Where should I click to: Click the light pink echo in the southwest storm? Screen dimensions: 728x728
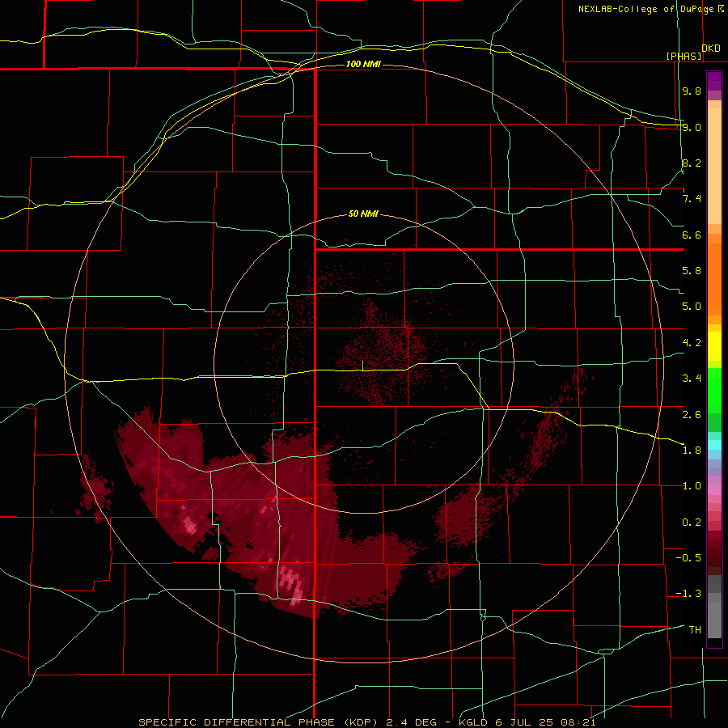tap(189, 525)
